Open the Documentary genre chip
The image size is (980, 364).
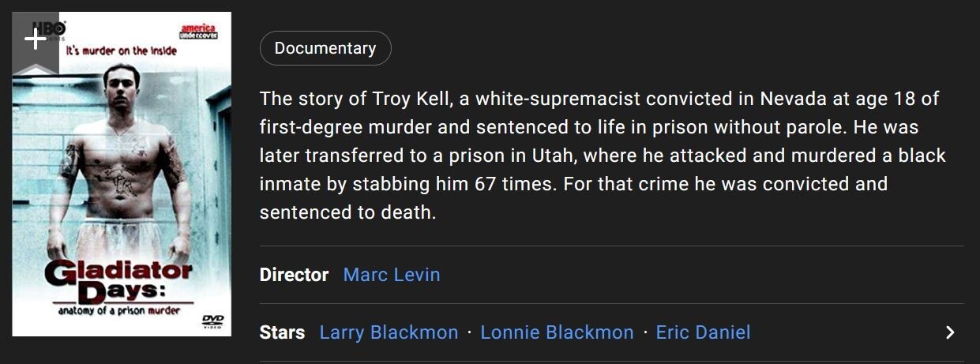point(325,48)
